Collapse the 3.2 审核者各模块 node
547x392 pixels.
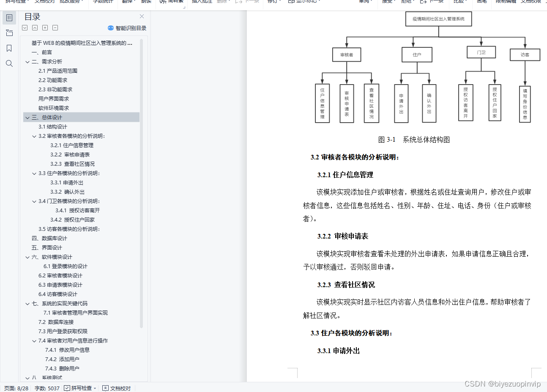click(x=34, y=136)
